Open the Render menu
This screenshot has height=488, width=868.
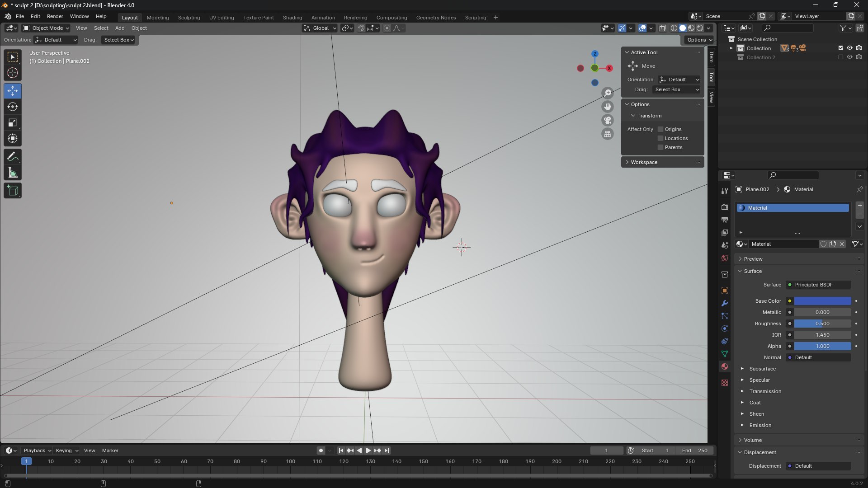pos(55,16)
